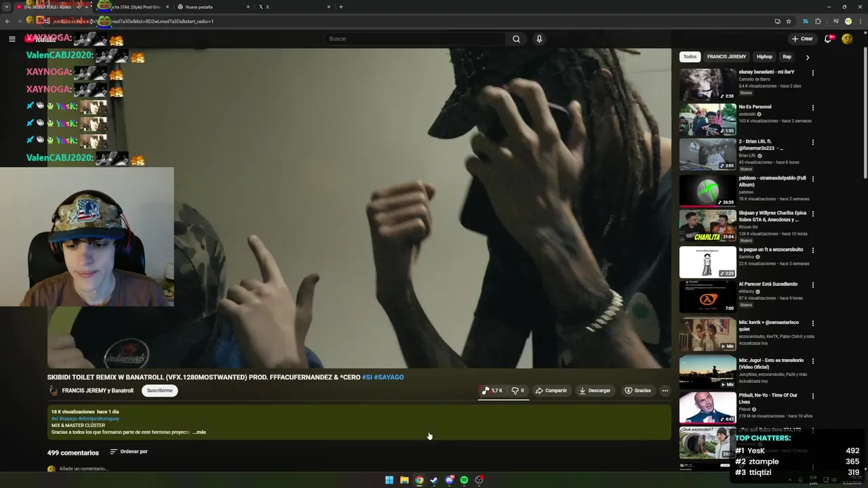868x488 pixels.
Task: Click the '18 K visualizaciones hace 1 día' text
Action: pyautogui.click(x=85, y=411)
